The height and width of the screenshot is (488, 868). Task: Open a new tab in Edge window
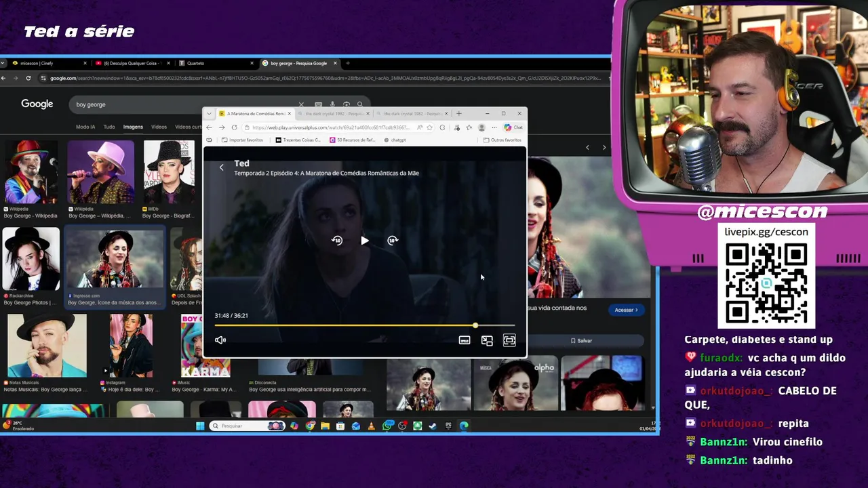pos(459,114)
